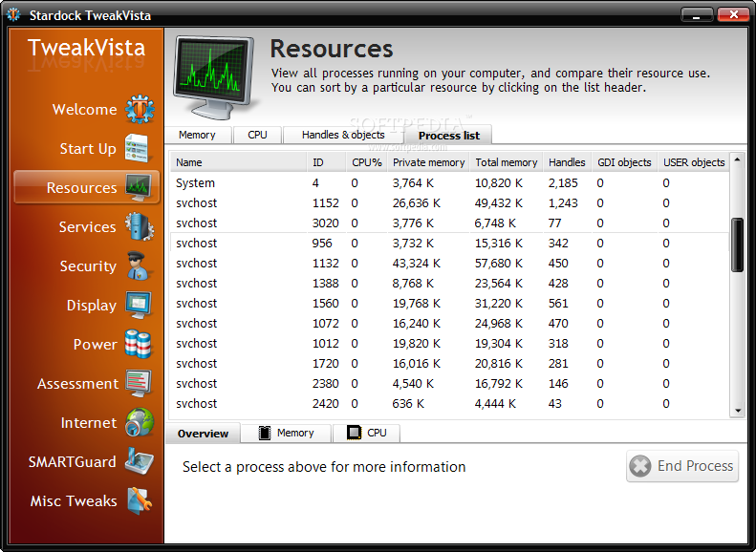The height and width of the screenshot is (552, 756).
Task: Select the Process list tab
Action: tap(449, 136)
